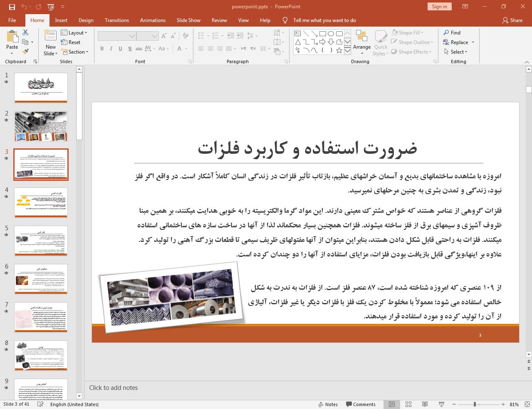Open the Transitions tab

117,20
